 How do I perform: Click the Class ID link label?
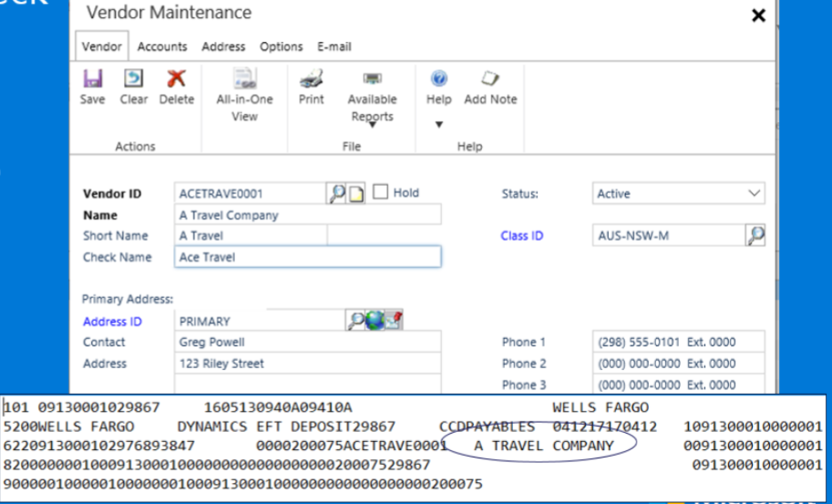click(522, 236)
